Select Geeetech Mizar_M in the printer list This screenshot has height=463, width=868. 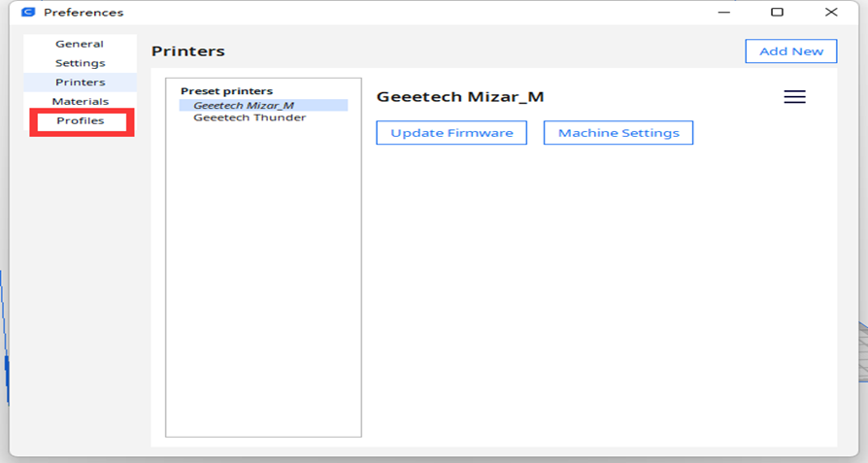263,105
